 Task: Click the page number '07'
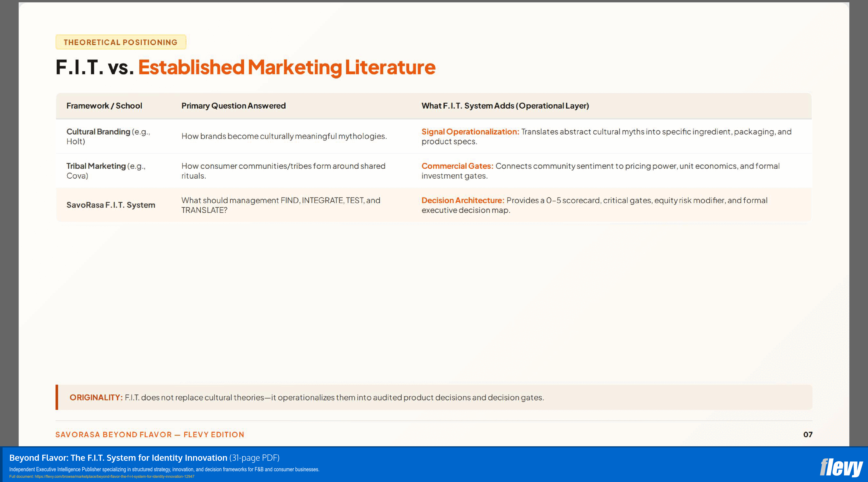point(808,435)
